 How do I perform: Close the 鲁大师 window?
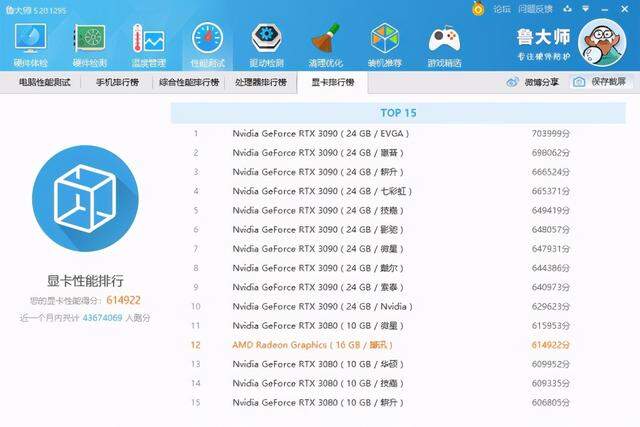625,9
